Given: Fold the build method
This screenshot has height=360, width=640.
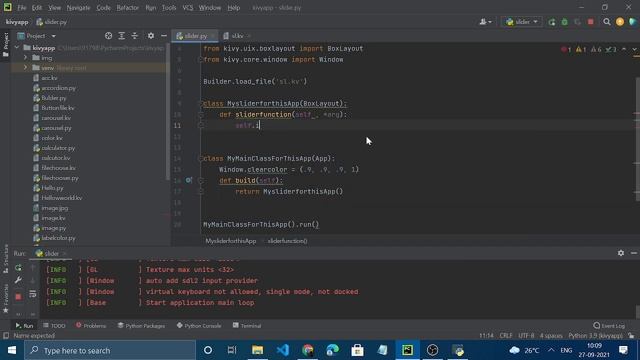Looking at the screenshot, I should [x=200, y=180].
